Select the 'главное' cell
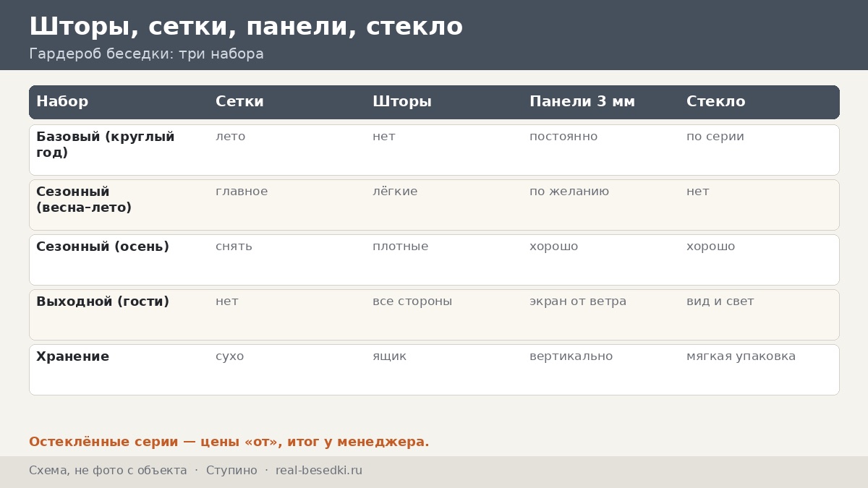 pyautogui.click(x=242, y=192)
